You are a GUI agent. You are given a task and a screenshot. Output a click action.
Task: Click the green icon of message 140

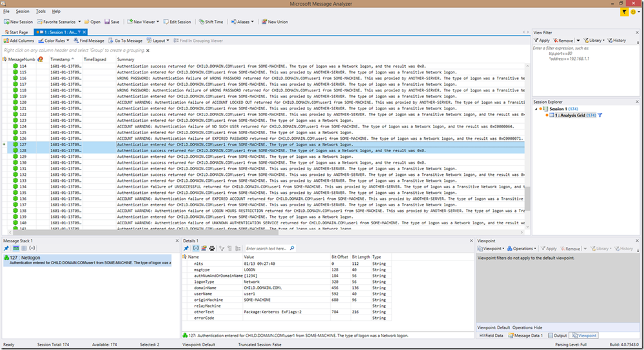15,222
